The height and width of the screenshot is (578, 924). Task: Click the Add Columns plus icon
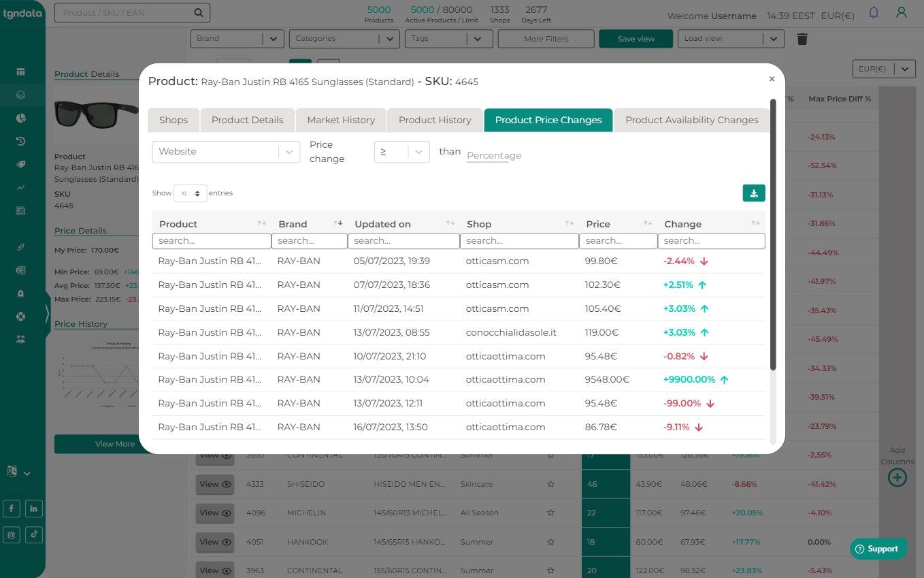coord(897,477)
